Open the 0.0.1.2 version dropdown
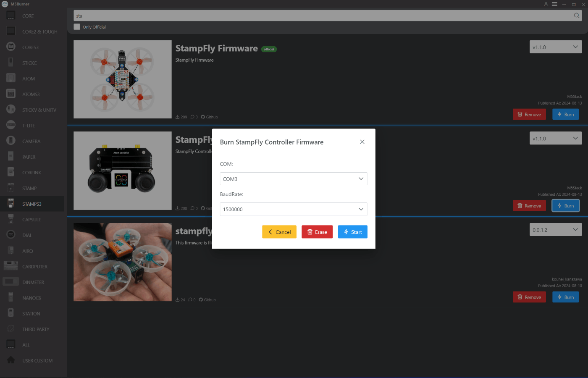The height and width of the screenshot is (378, 588). coord(556,230)
